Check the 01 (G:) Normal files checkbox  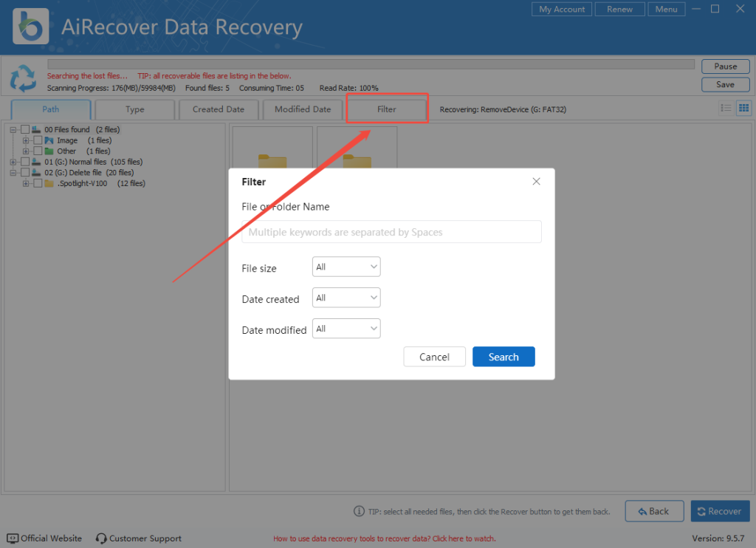[x=24, y=162]
